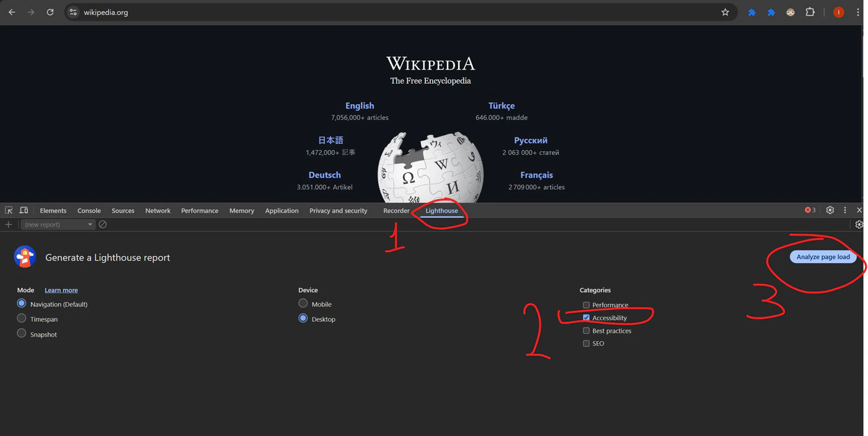Reload the wikipedia.org page
Viewport: 868px width, 436px height.
tap(50, 12)
